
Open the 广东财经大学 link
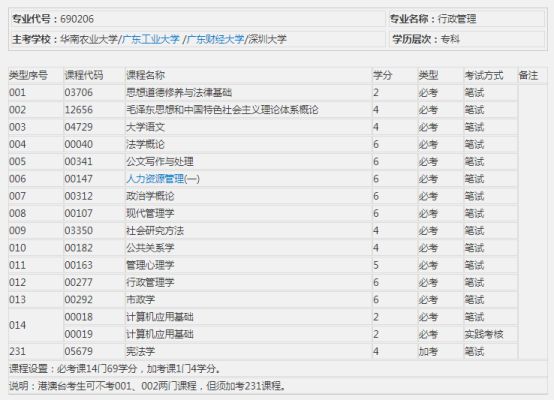point(215,39)
